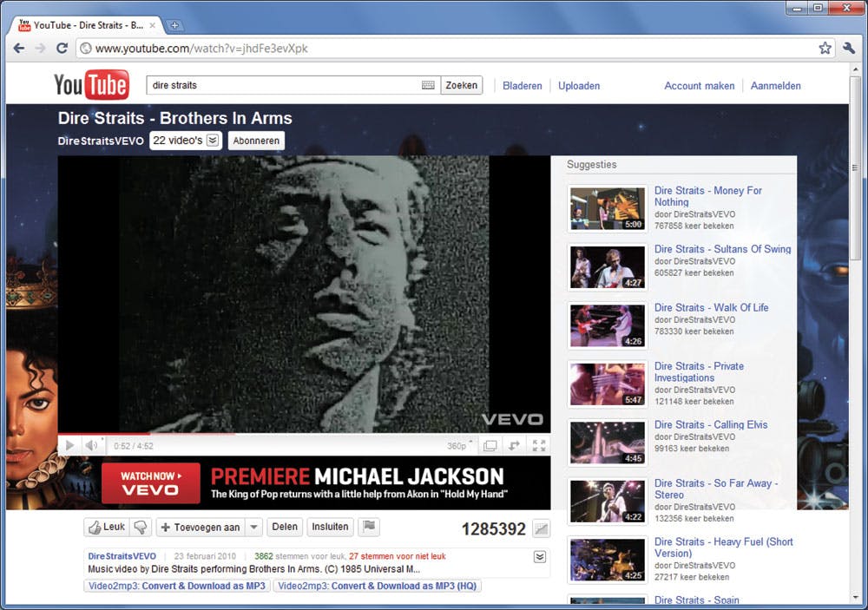Screen dimensions: 868x610
Task: Click the Dire Straits - Calling Elvis link
Action: click(711, 424)
